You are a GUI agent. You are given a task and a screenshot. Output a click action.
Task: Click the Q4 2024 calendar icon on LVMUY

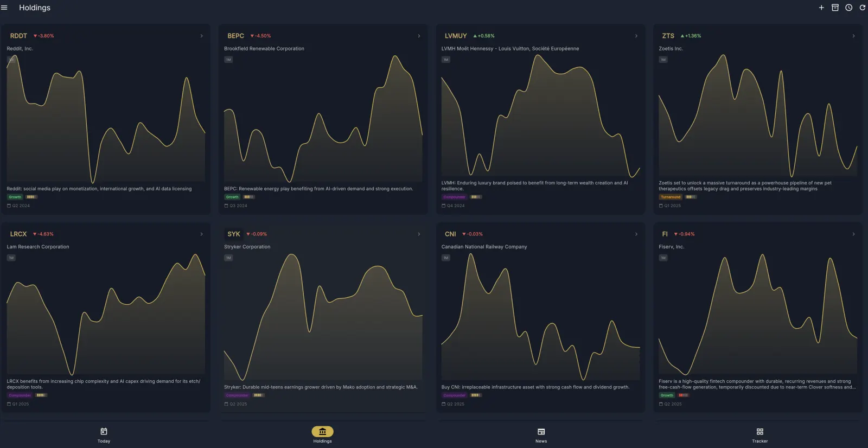tap(444, 206)
